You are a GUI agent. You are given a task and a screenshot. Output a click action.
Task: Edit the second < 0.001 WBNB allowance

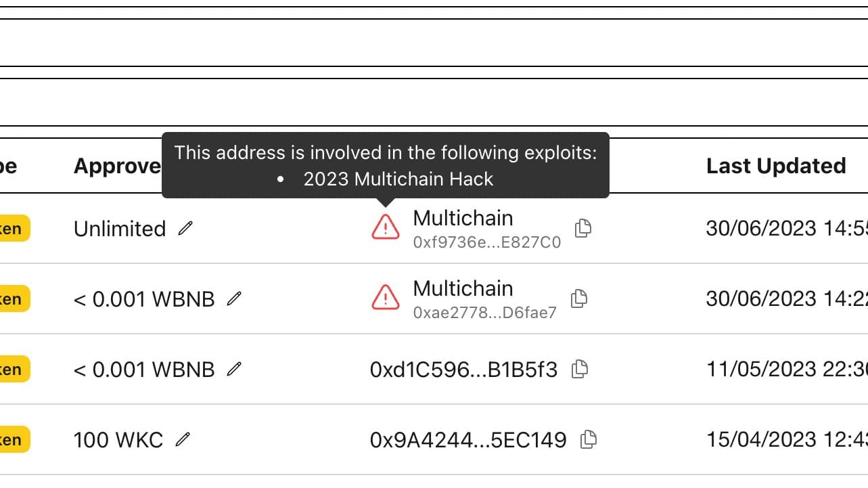234,370
